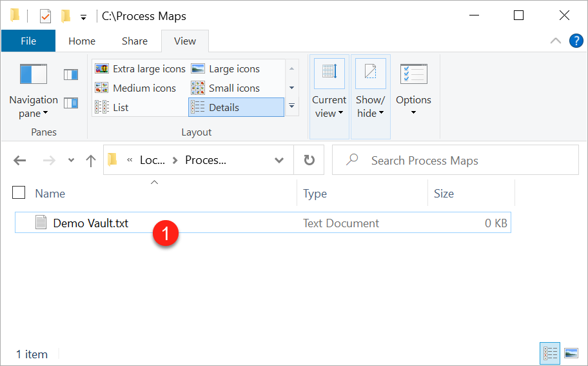The height and width of the screenshot is (366, 588).
Task: Tick the select all items checkbox
Action: pyautogui.click(x=19, y=192)
